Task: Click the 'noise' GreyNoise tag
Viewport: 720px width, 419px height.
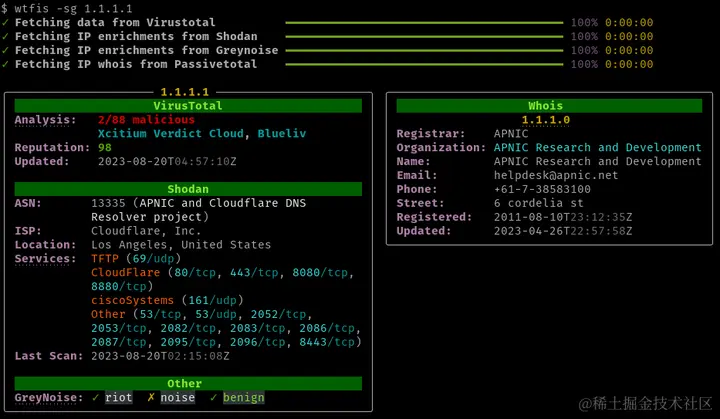Action: click(178, 397)
